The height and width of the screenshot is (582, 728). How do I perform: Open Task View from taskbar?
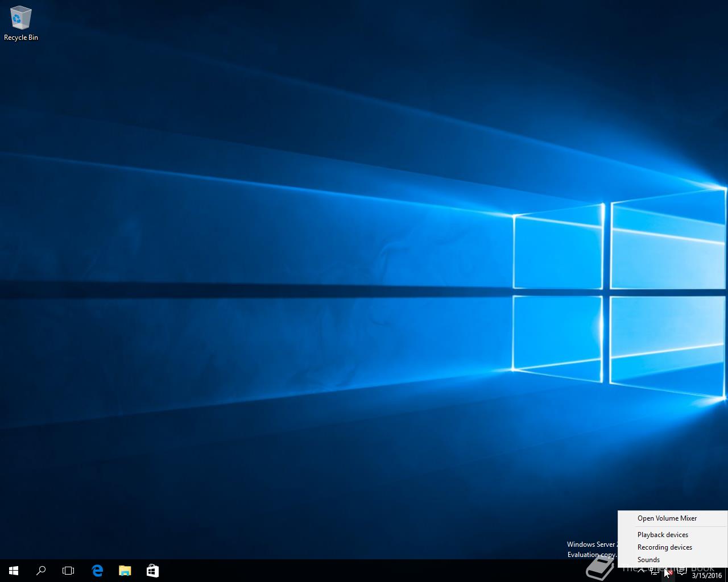(x=68, y=571)
